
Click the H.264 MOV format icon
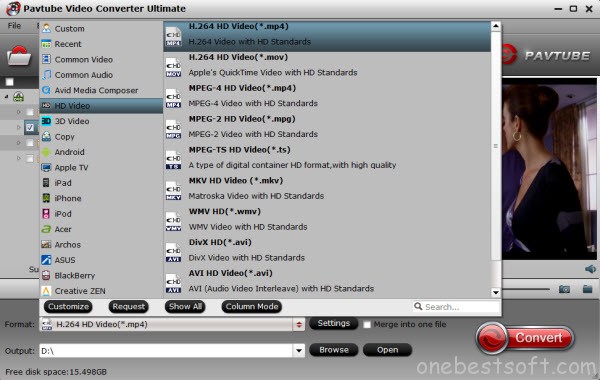point(173,68)
